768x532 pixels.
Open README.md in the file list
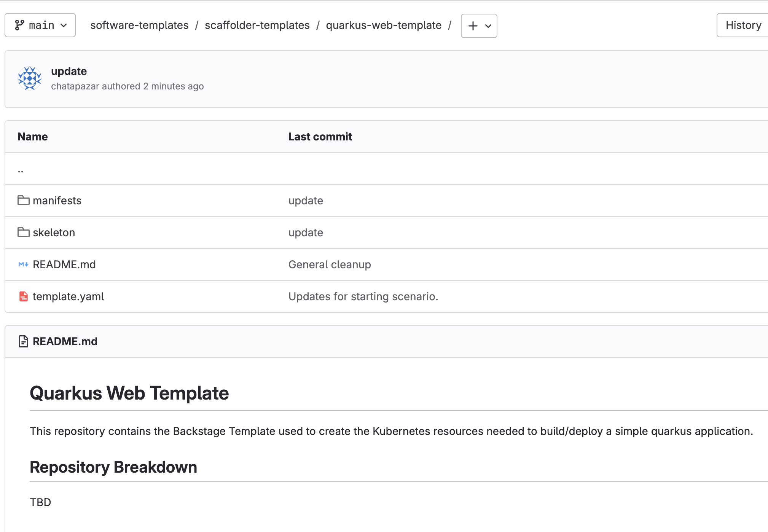click(64, 264)
